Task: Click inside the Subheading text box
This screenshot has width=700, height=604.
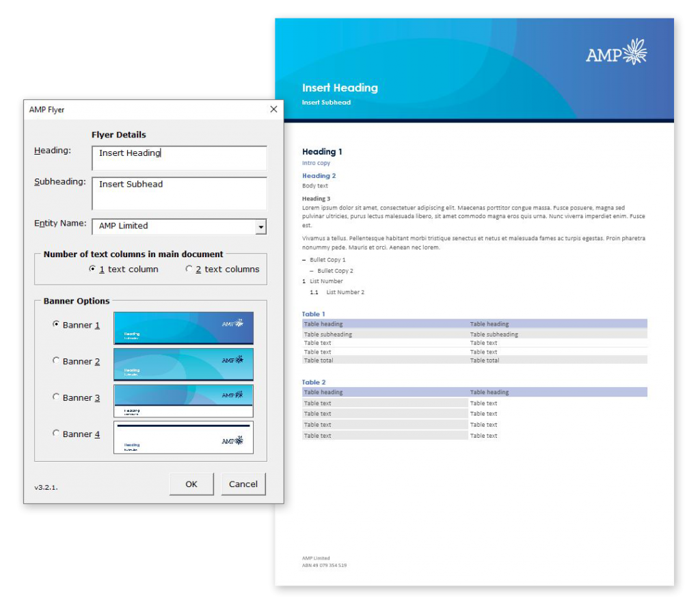Action: (179, 192)
